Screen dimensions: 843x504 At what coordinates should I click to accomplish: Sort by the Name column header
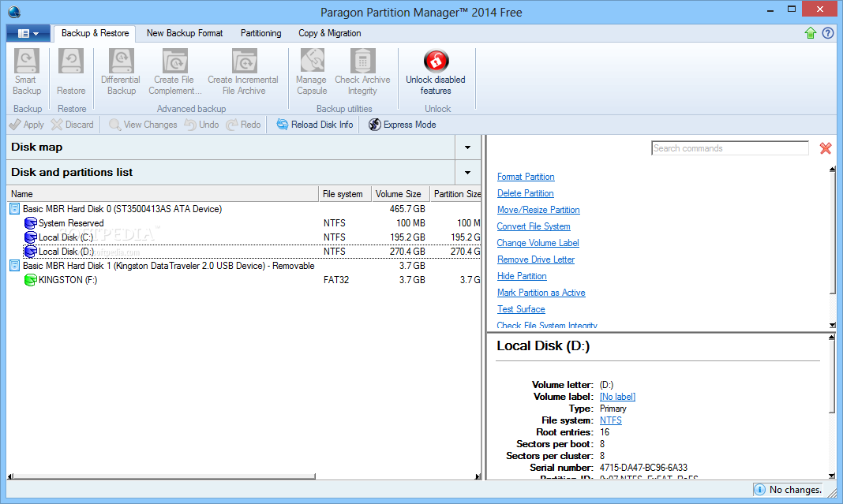163,194
